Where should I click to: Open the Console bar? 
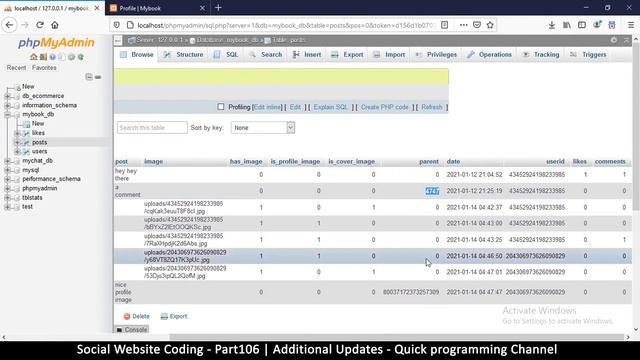click(132, 329)
